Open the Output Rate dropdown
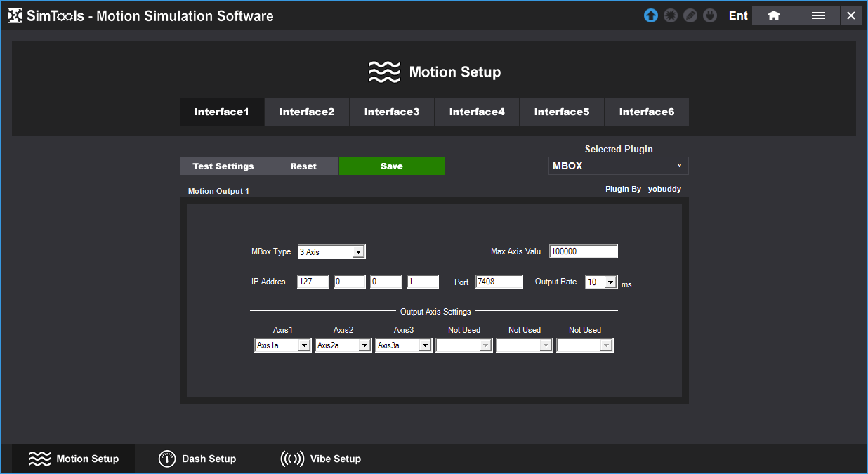 point(601,282)
